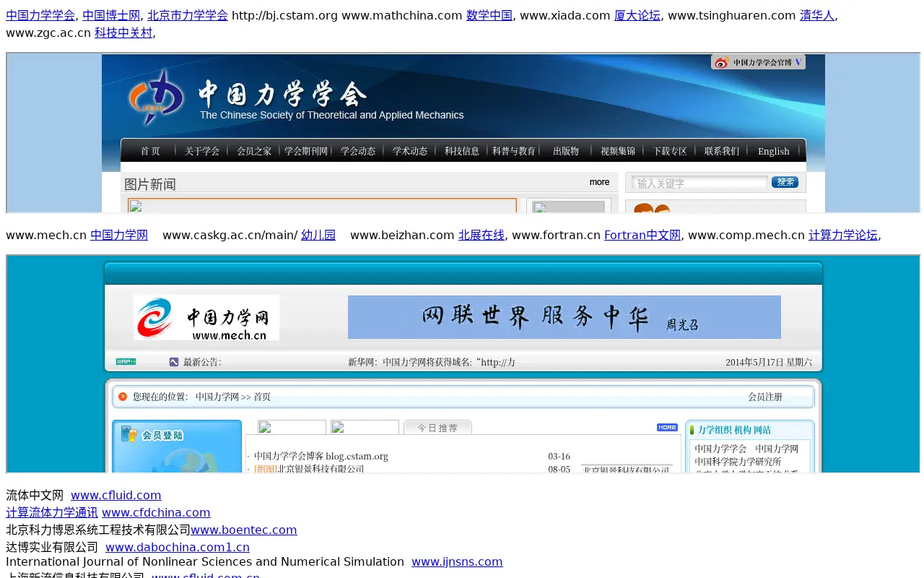
Task: Click the 最新公告 announcement icon
Action: pos(174,362)
